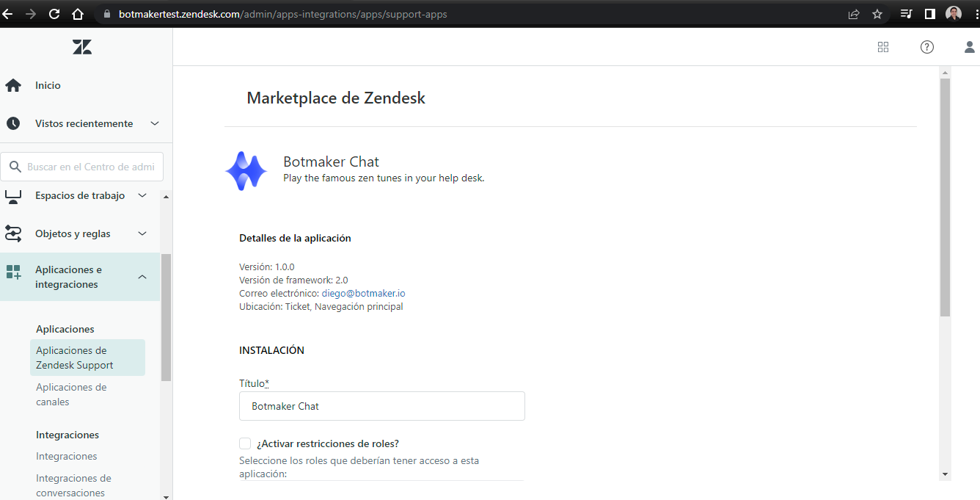Click the home icon beside Inicio
The width and height of the screenshot is (980, 500).
coord(13,86)
